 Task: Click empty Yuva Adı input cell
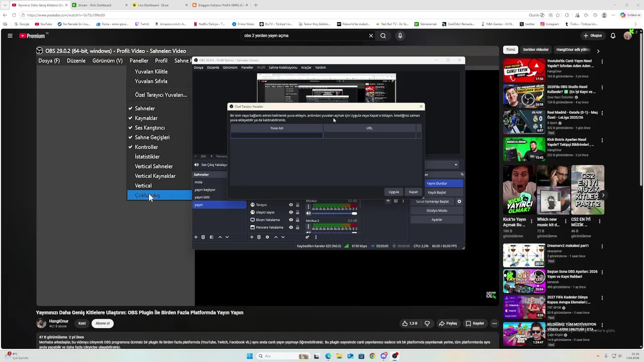277,135
